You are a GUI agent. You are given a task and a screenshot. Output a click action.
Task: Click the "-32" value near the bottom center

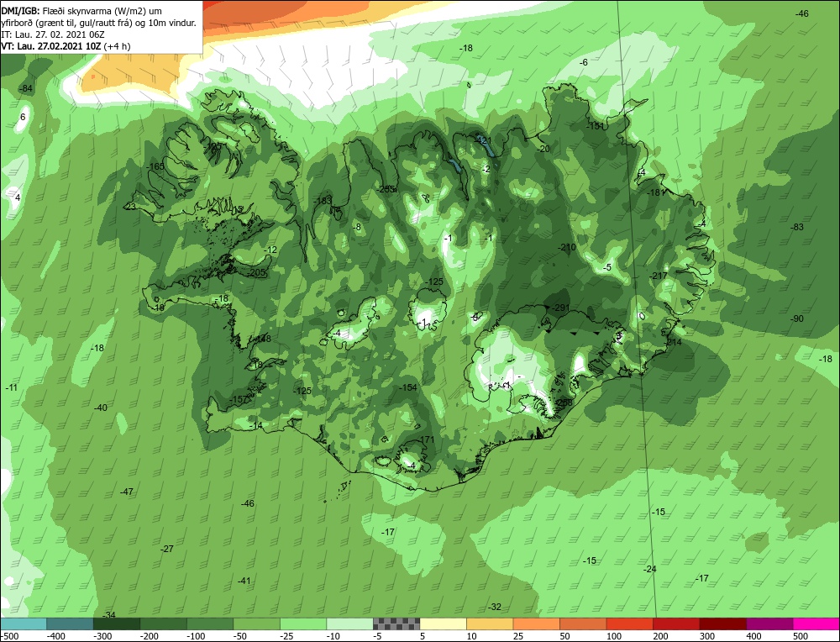coord(495,608)
